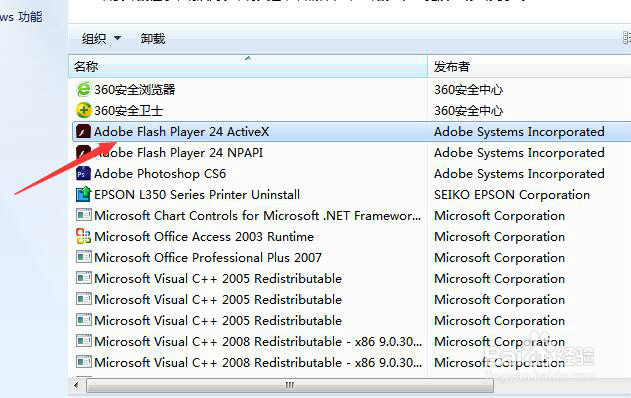
Task: Click the 360安全卫士 green shield icon
Action: click(84, 110)
